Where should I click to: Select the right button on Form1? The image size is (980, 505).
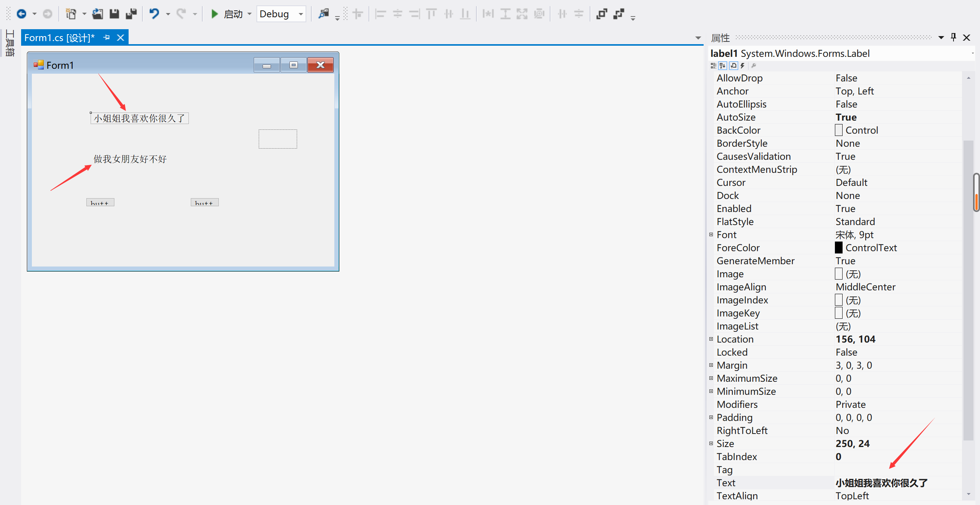coord(205,202)
